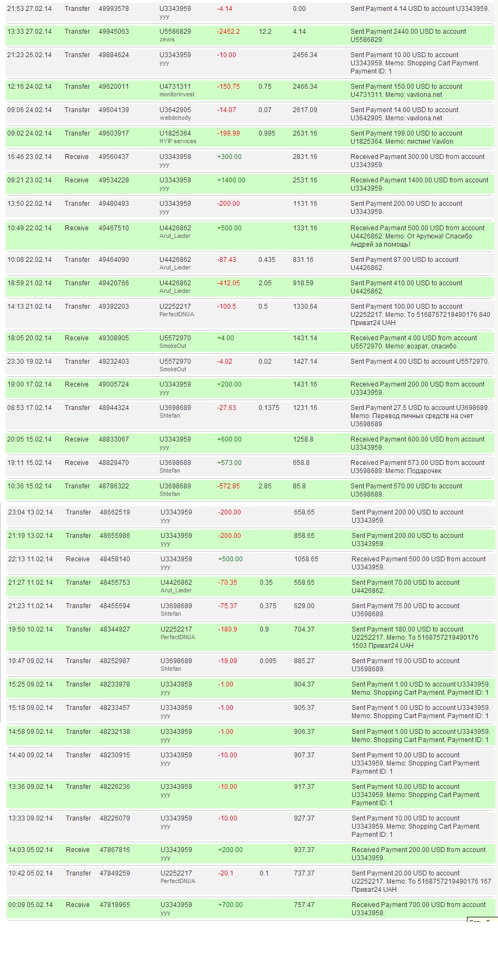Click batch 49534228
Image resolution: width=498 pixels, height=980 pixels.
[114, 180]
